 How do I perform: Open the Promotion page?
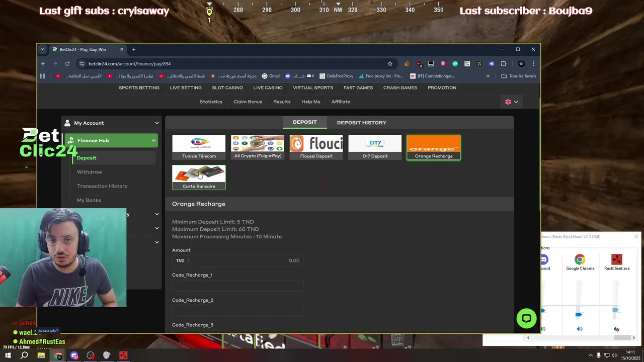click(x=442, y=87)
